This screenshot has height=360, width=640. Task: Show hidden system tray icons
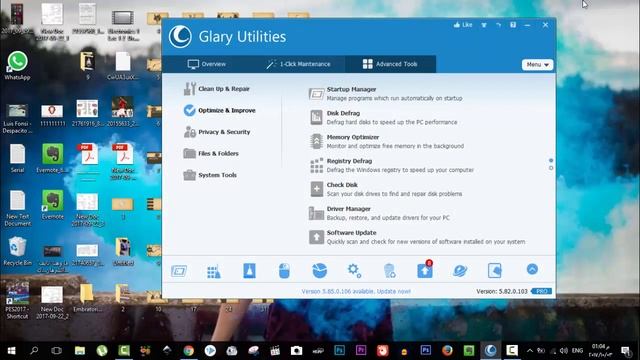(530, 351)
